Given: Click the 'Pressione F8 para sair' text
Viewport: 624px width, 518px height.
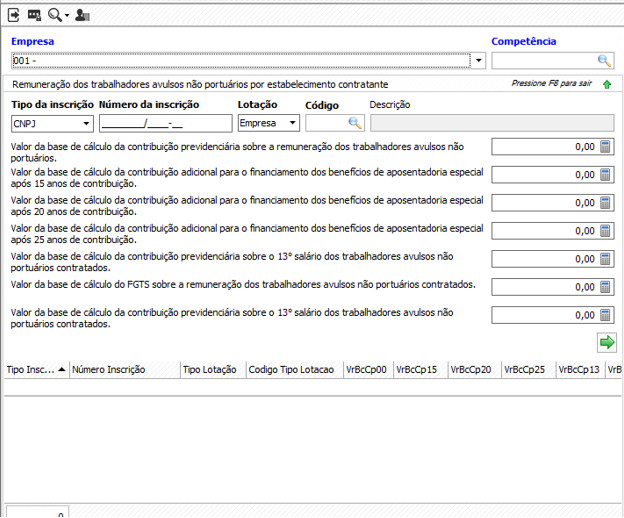Looking at the screenshot, I should coord(552,84).
